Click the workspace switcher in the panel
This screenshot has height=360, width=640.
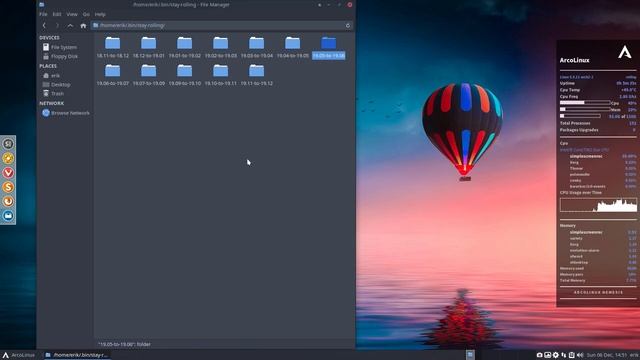(470, 355)
